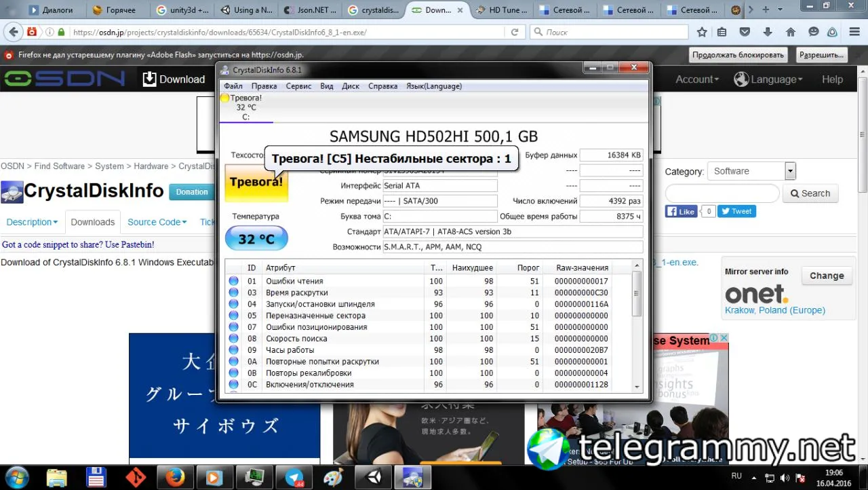Open Windows Explorer from the taskbar
The width and height of the screenshot is (868, 490).
click(x=57, y=477)
